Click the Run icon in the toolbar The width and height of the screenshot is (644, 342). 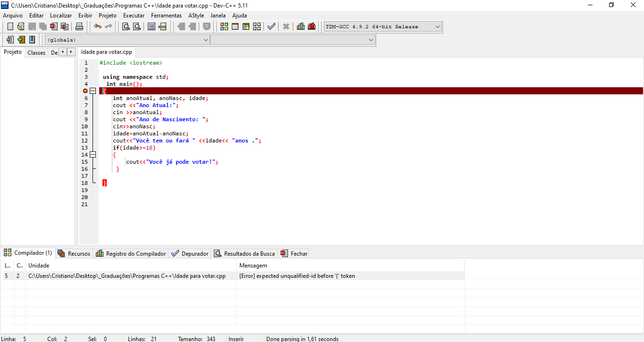point(235,26)
